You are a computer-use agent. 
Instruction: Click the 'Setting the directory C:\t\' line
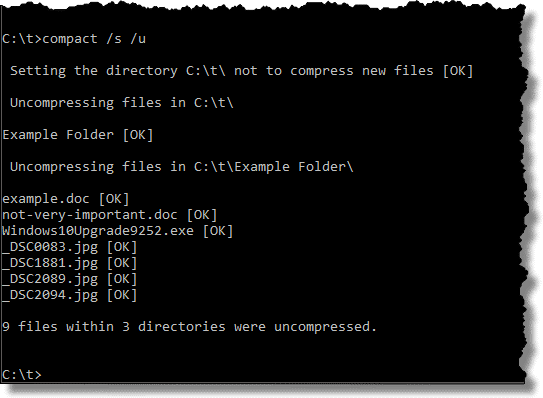coord(241,71)
